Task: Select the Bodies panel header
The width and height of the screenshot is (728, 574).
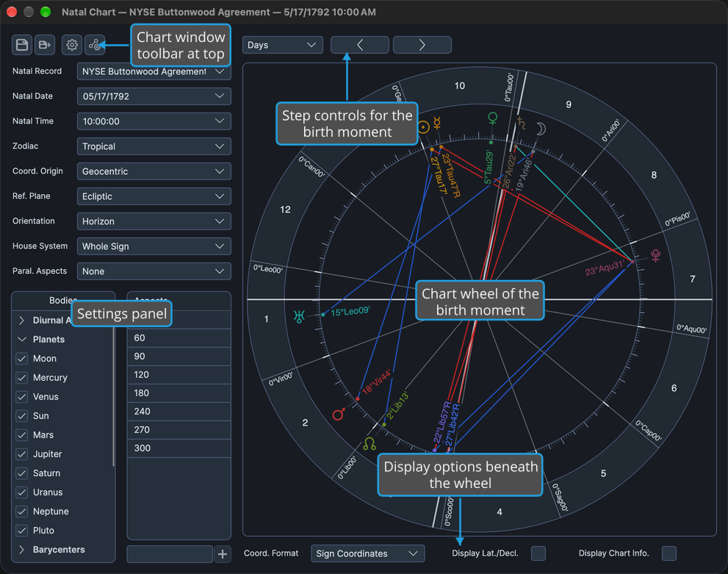Action: [63, 301]
